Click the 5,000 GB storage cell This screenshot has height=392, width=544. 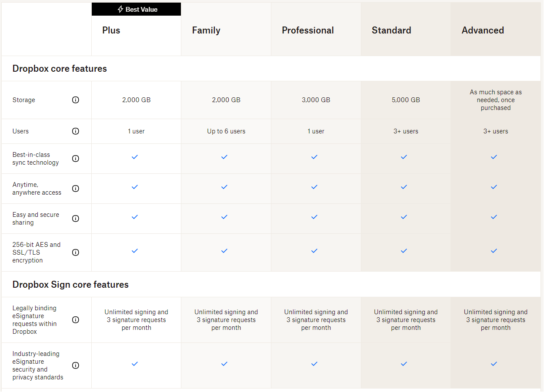(406, 100)
